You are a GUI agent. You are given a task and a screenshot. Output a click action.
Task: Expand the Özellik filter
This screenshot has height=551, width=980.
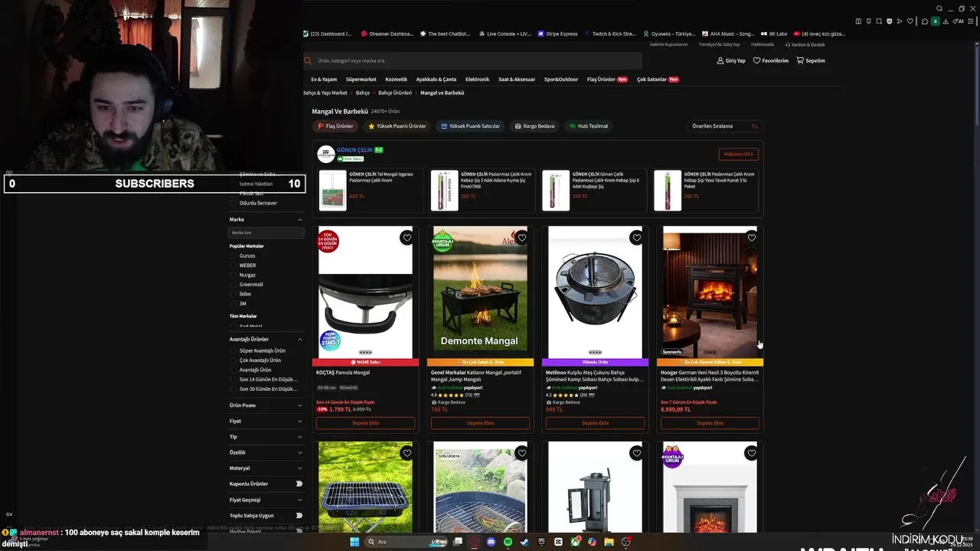(300, 452)
